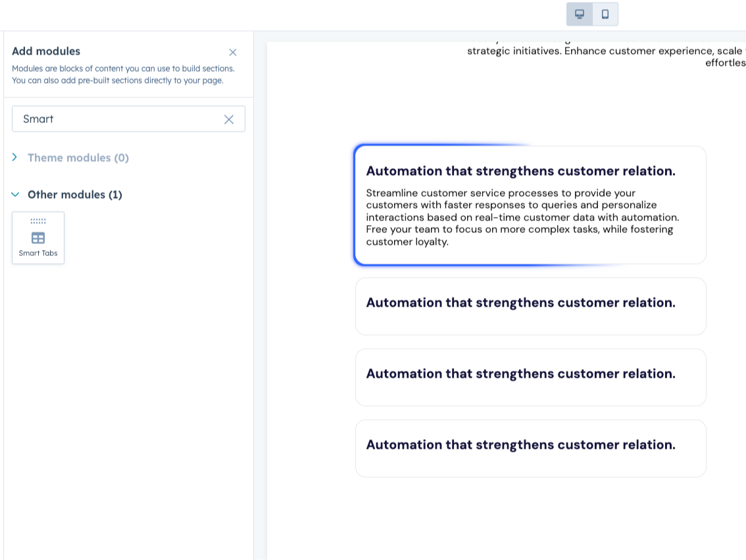Toggle the device preview to mobile

tap(605, 13)
